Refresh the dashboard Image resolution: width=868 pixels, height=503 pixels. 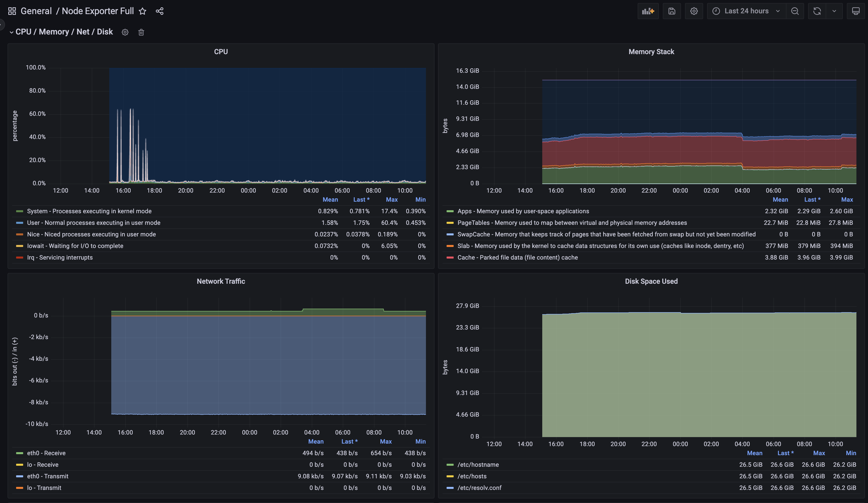[x=817, y=11]
